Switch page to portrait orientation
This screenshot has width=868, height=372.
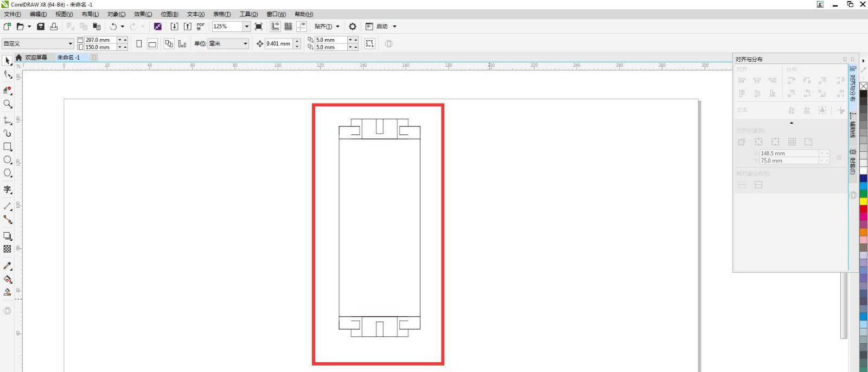[x=139, y=44]
